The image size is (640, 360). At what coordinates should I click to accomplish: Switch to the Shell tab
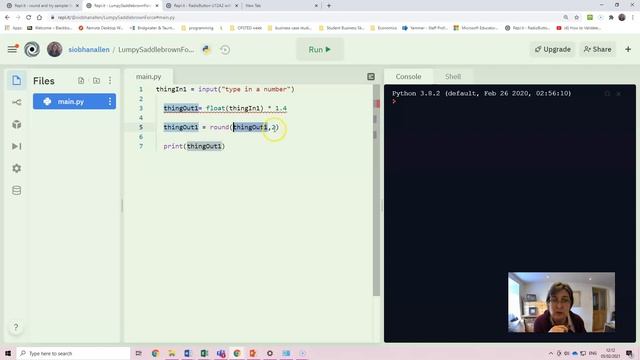tap(453, 76)
